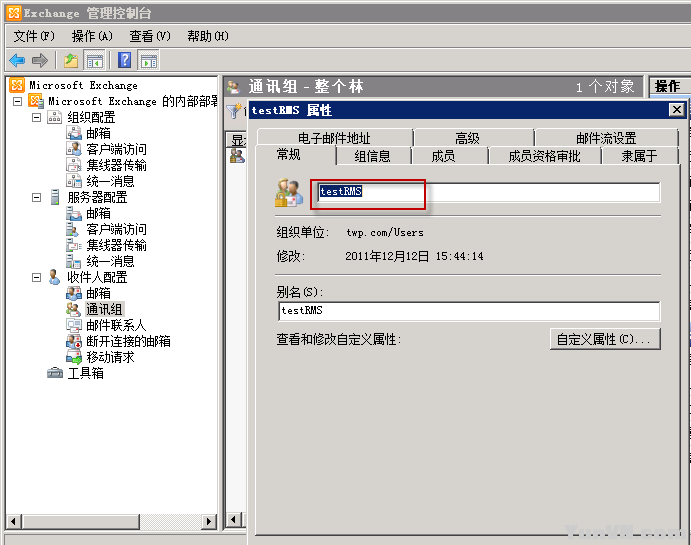691x545 pixels.
Task: Click the distribution group icon in list row
Action: pyautogui.click(x=237, y=156)
